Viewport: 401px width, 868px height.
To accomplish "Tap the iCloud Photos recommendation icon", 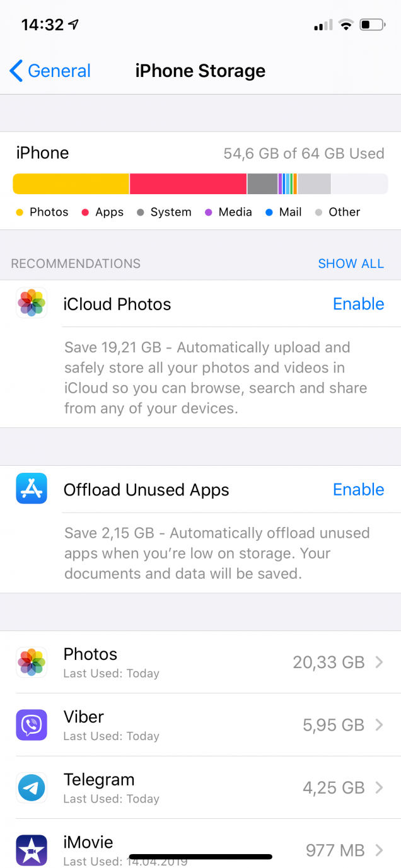I will (x=32, y=303).
